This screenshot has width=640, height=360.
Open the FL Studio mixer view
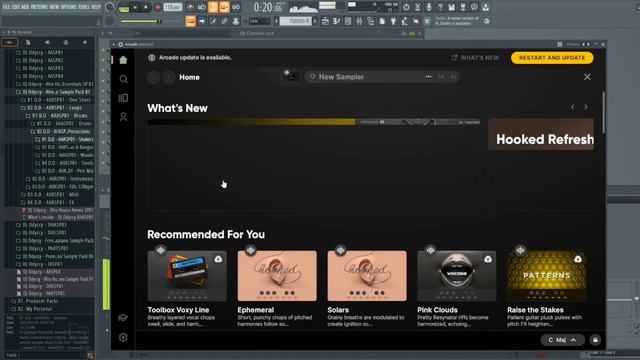[359, 21]
